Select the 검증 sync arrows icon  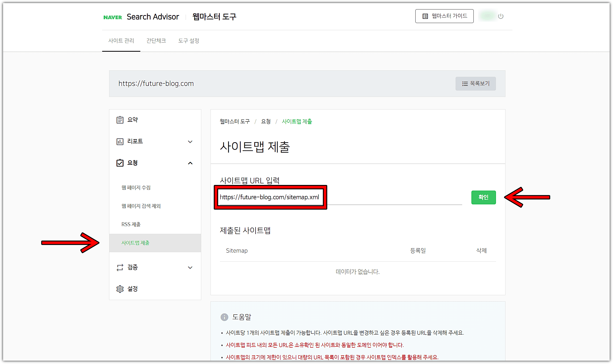[x=120, y=267]
